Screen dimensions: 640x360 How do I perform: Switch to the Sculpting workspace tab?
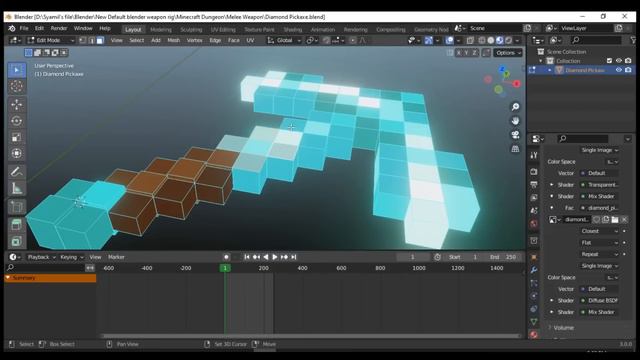coord(191,29)
